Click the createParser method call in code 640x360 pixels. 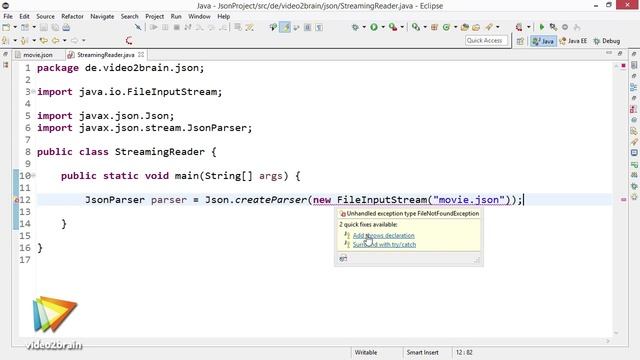click(x=271, y=200)
